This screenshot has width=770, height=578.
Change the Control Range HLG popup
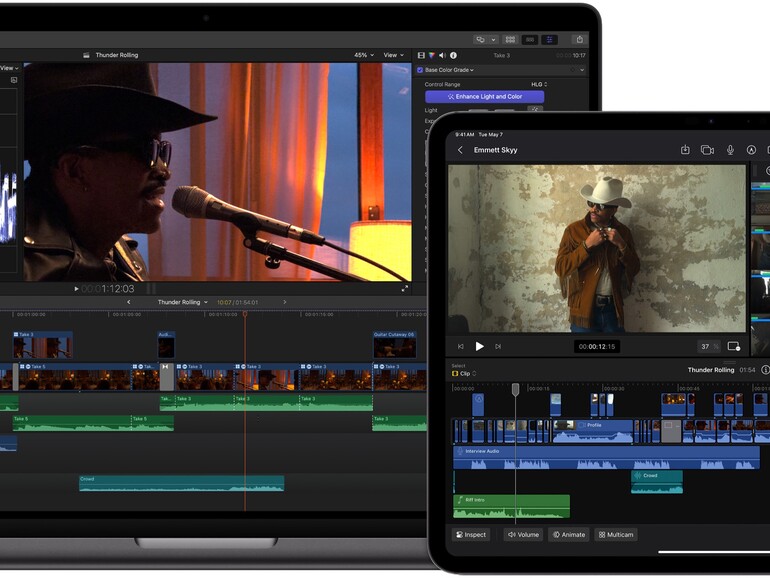(x=539, y=84)
